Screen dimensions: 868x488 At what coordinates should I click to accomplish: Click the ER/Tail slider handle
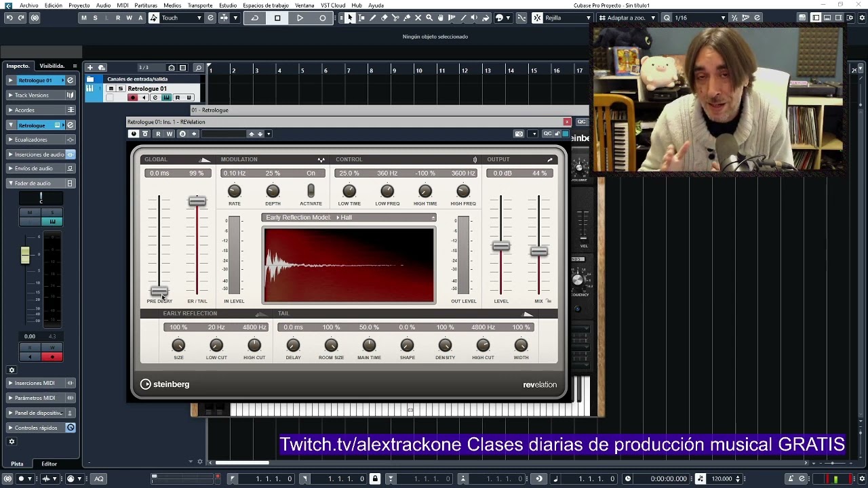point(197,201)
